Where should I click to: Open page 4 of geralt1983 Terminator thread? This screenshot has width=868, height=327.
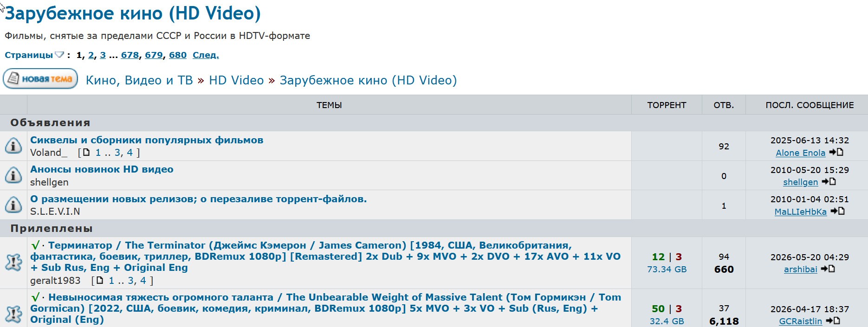pos(143,281)
